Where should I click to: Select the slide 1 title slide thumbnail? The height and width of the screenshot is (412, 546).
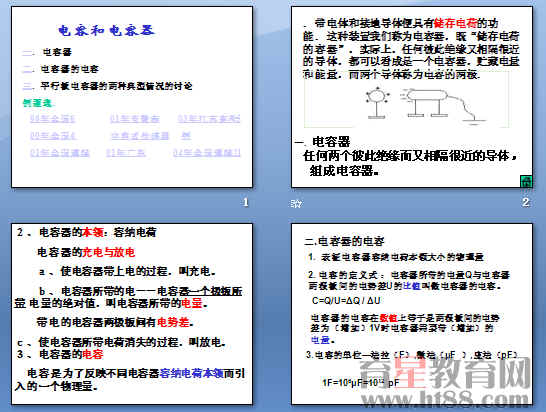(x=132, y=97)
